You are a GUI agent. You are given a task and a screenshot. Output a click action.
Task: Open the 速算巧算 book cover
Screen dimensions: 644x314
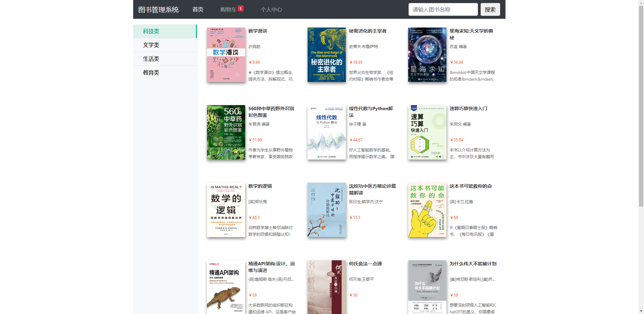click(x=427, y=132)
